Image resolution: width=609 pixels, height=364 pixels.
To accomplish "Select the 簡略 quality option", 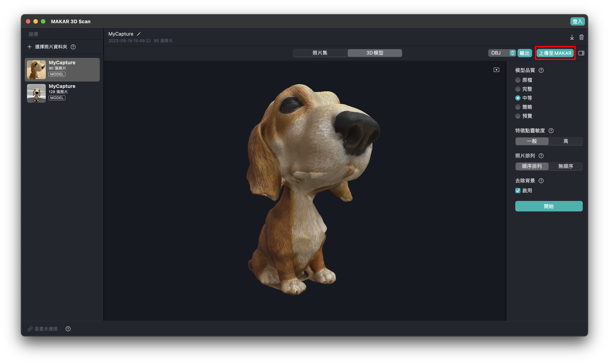I will coord(518,107).
